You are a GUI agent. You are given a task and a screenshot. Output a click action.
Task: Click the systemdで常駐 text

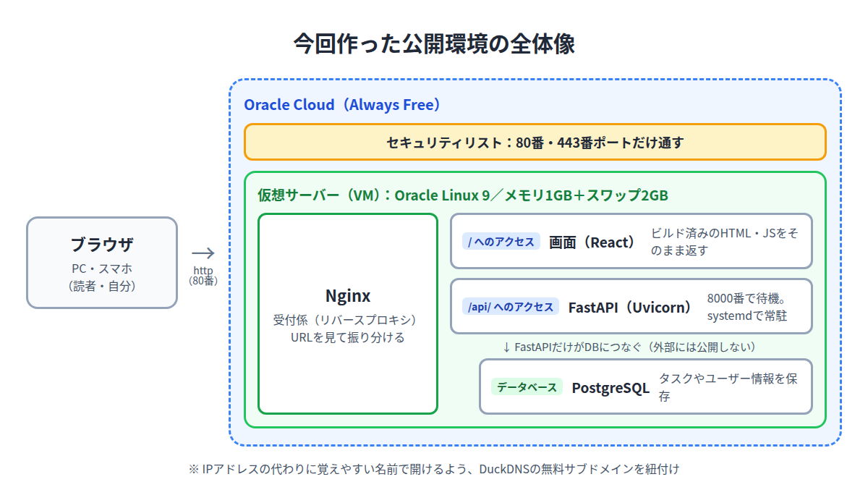tap(746, 316)
